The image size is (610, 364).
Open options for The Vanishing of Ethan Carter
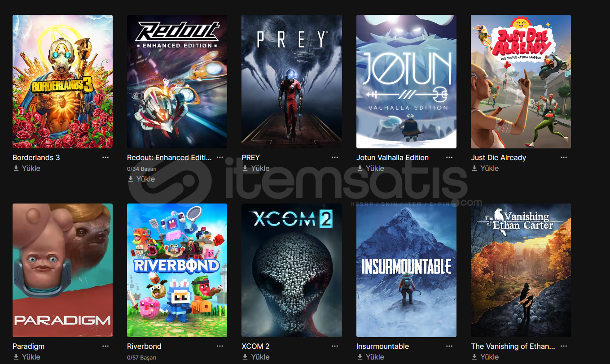pos(564,346)
